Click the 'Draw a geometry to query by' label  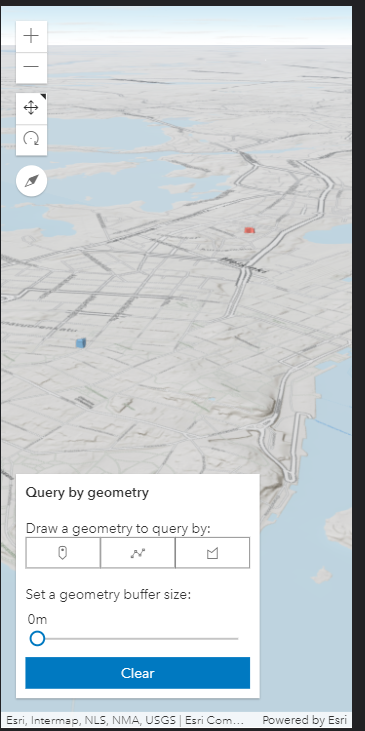118,529
